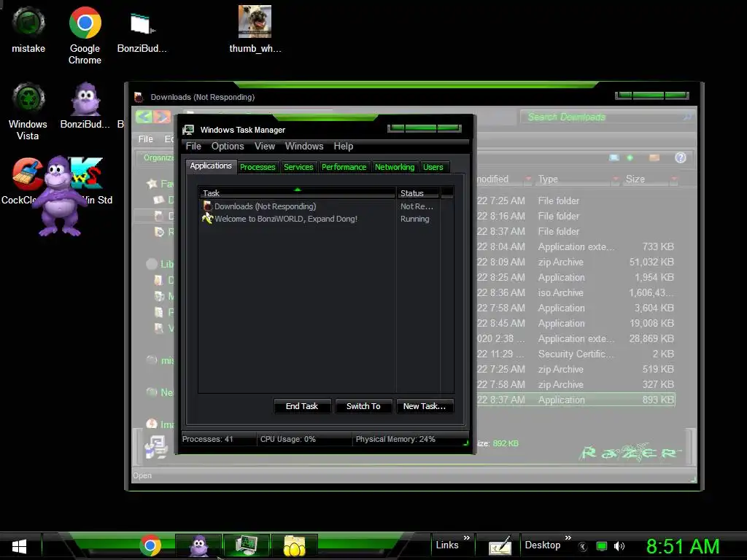Open Size column dropdown arrow
747x560 pixels.
673,179
